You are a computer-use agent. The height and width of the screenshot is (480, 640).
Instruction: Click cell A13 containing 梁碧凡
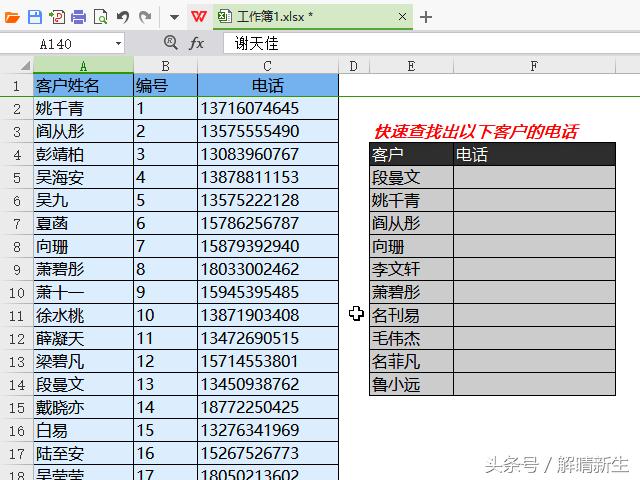click(83, 361)
